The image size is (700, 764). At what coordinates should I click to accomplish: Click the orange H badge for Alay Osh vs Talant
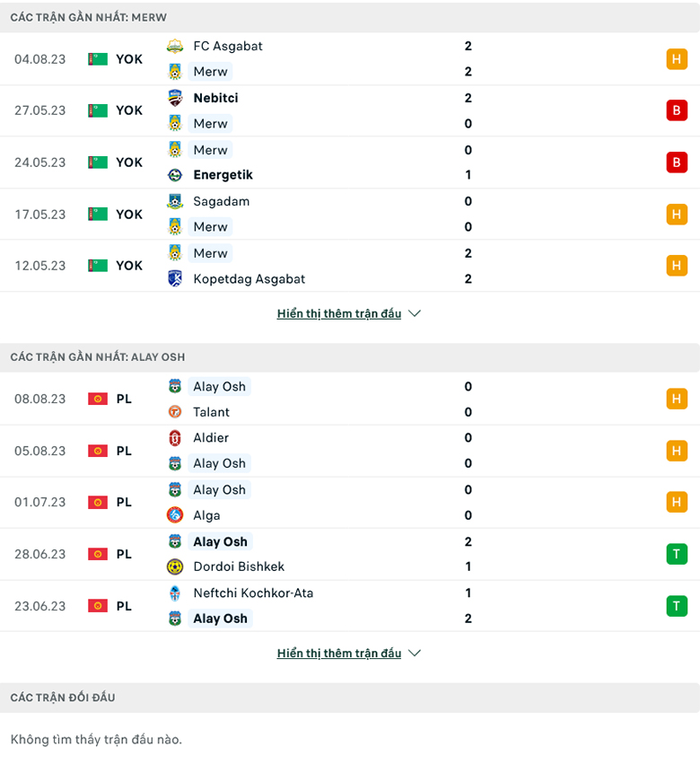coord(676,399)
